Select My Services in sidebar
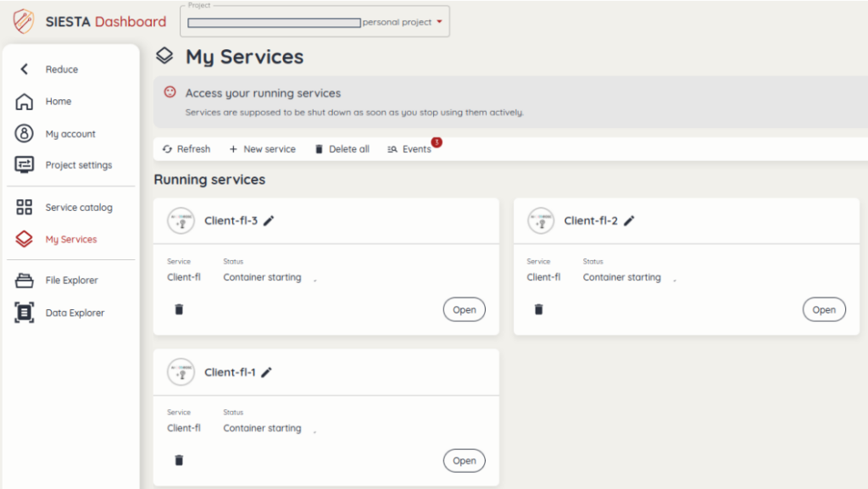The height and width of the screenshot is (489, 868). coord(70,240)
